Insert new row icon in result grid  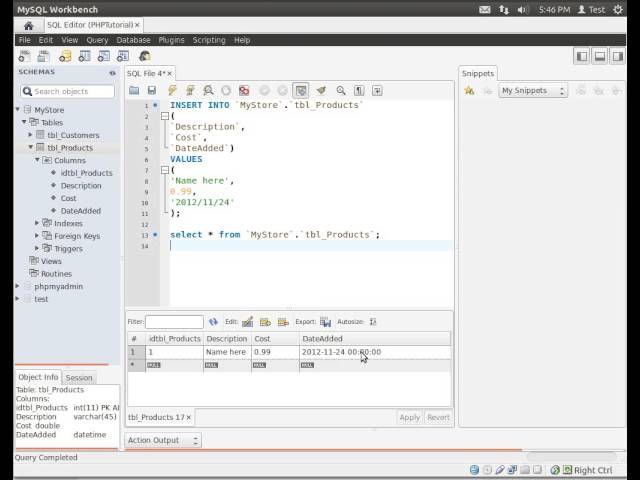pos(265,322)
